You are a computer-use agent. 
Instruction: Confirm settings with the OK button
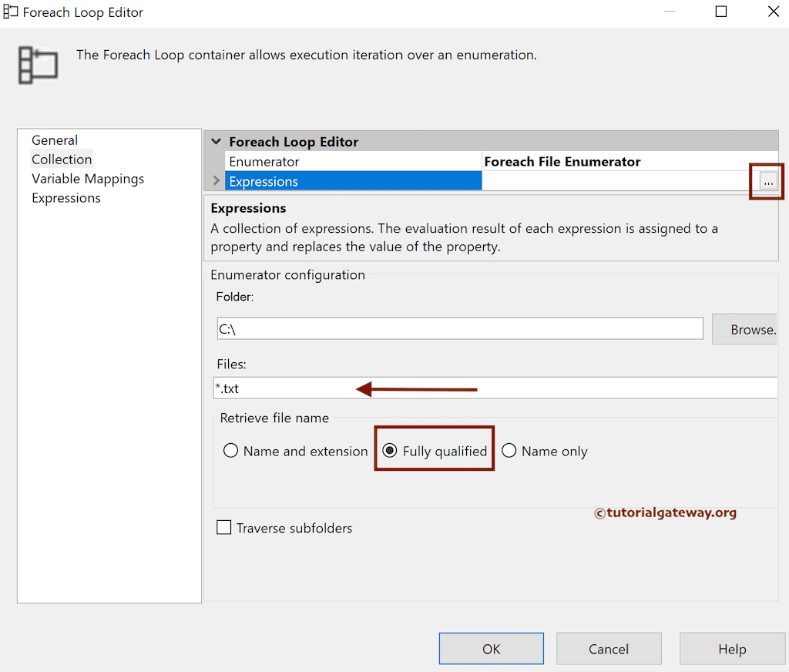[x=491, y=648]
